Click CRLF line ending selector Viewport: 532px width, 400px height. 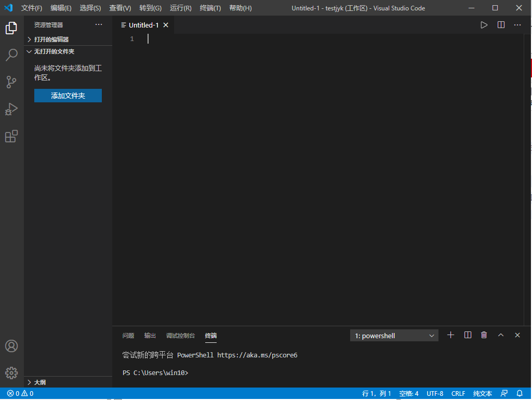pos(458,394)
